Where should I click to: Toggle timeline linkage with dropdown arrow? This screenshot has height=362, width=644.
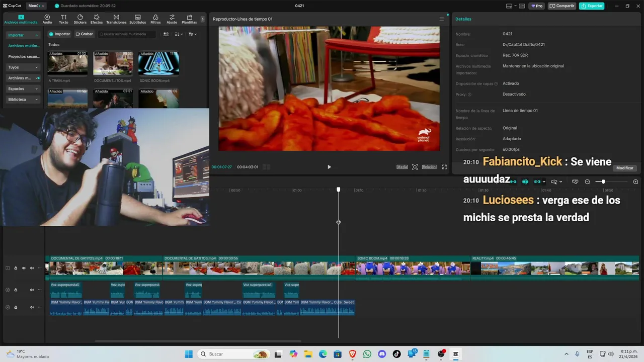pos(539,182)
